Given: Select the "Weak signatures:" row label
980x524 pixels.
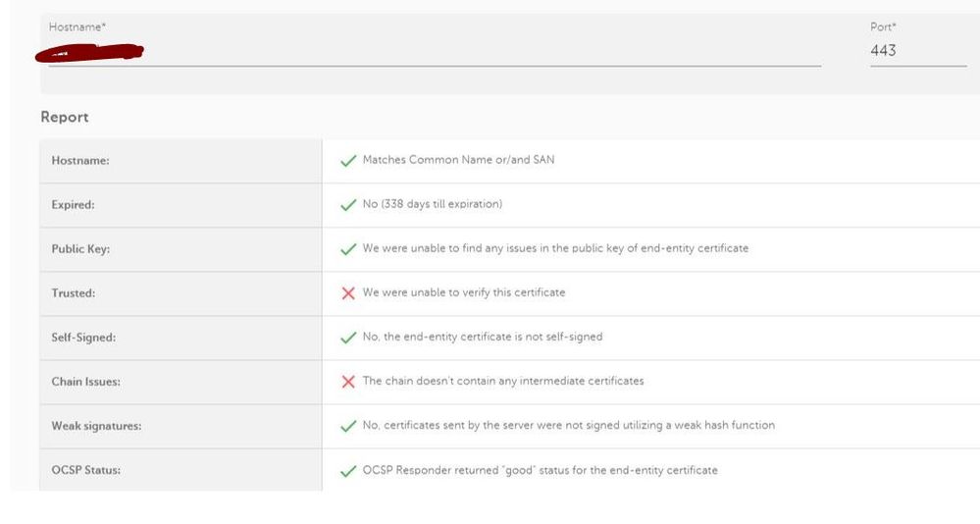Looking at the screenshot, I should pyautogui.click(x=96, y=426).
